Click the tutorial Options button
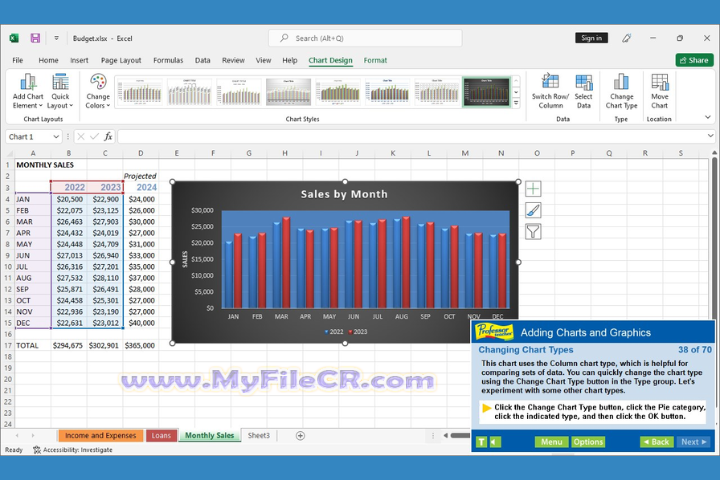 [588, 442]
